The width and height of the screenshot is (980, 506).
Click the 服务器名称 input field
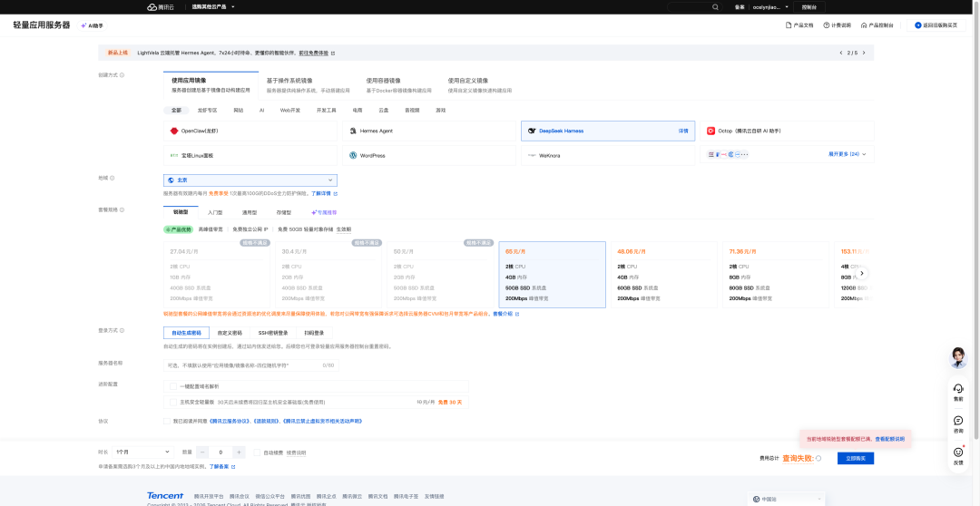(x=250, y=365)
